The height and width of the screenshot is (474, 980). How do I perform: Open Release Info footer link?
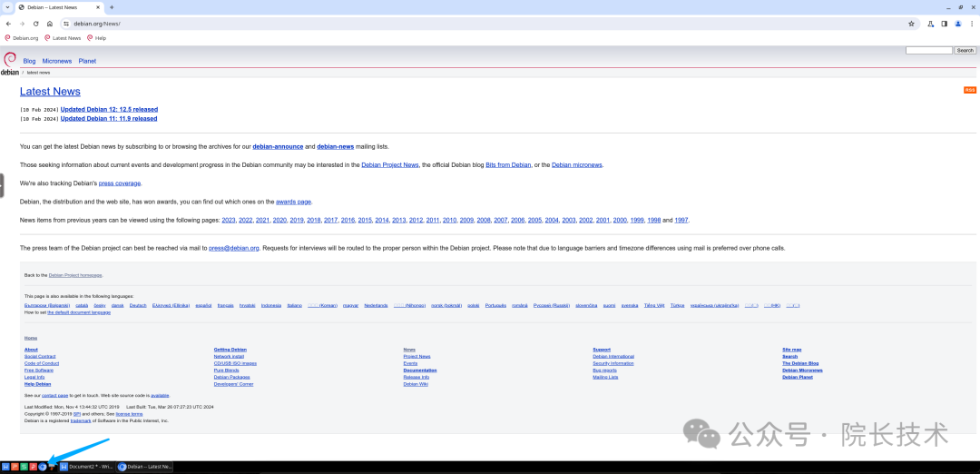416,377
